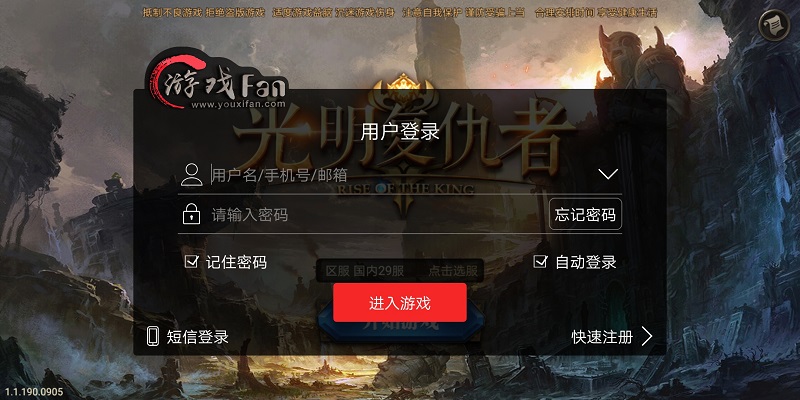The image size is (800, 400).
Task: Select the 短信登录 login option
Action: (197, 337)
